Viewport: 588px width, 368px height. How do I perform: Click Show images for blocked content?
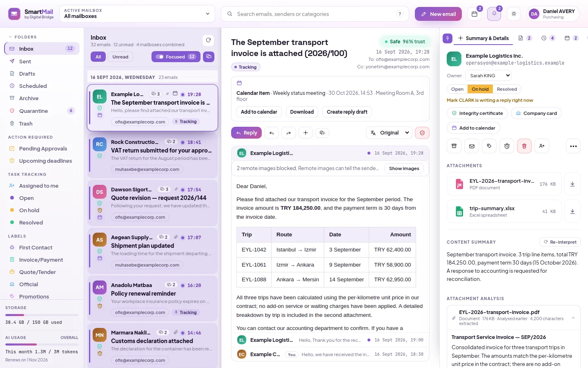pos(404,168)
